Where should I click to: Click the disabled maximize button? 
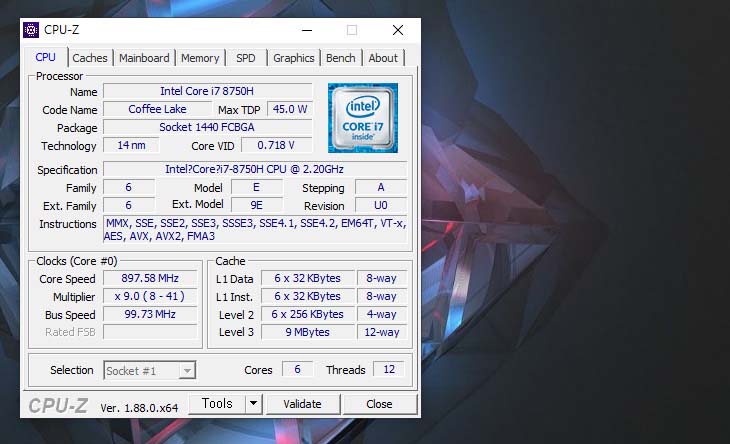tap(352, 30)
